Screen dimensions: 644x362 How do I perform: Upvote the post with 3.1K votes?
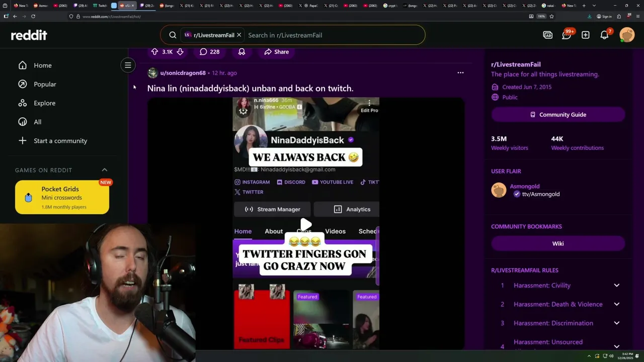pos(154,52)
